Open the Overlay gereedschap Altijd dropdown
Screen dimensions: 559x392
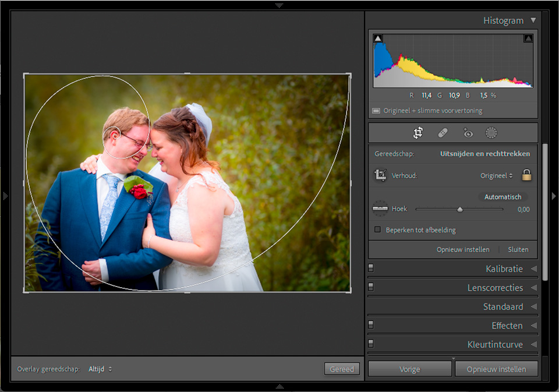[100, 369]
